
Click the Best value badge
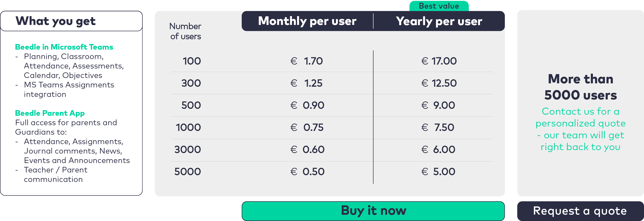tap(439, 6)
